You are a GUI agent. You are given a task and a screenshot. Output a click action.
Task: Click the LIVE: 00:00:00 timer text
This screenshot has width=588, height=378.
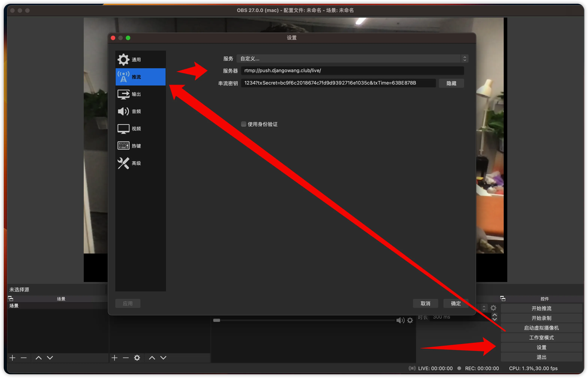point(435,368)
